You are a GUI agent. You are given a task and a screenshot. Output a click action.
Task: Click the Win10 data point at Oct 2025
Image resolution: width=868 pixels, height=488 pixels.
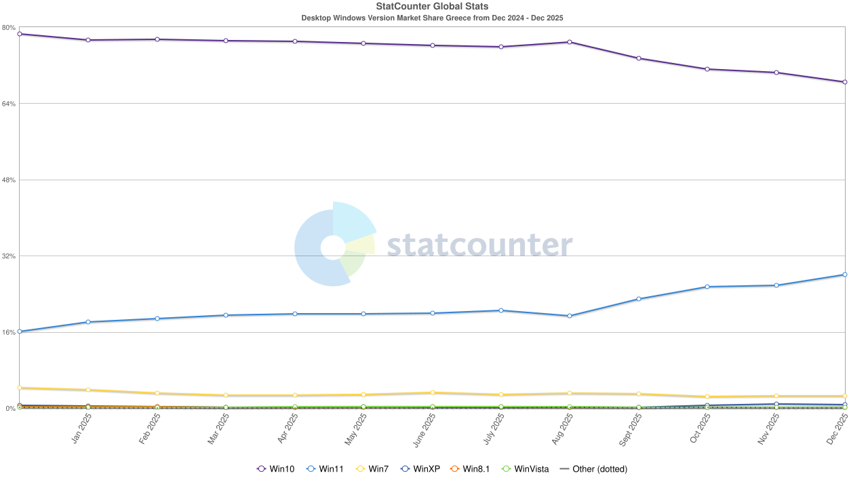pos(707,69)
